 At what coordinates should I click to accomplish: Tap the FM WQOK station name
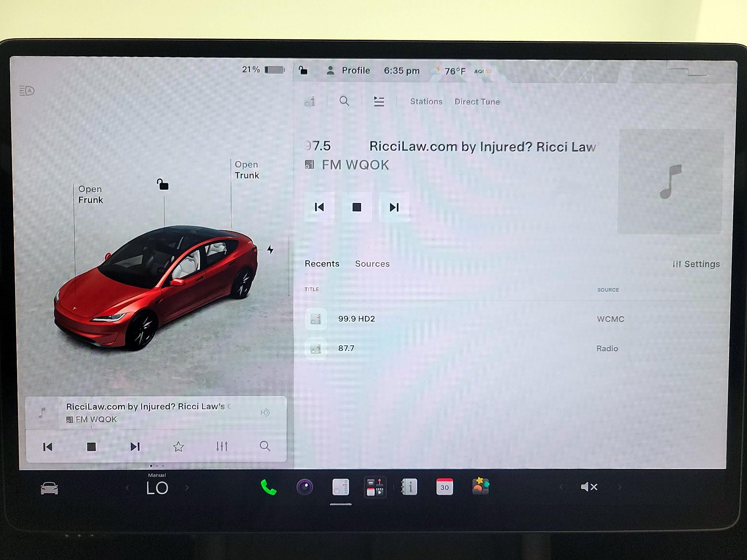355,165
